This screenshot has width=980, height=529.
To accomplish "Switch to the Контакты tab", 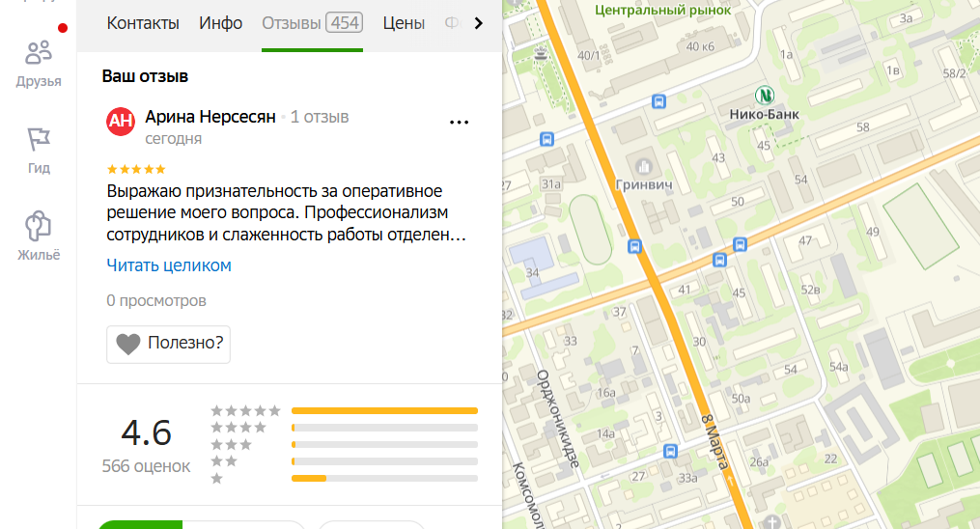I will pos(143,23).
